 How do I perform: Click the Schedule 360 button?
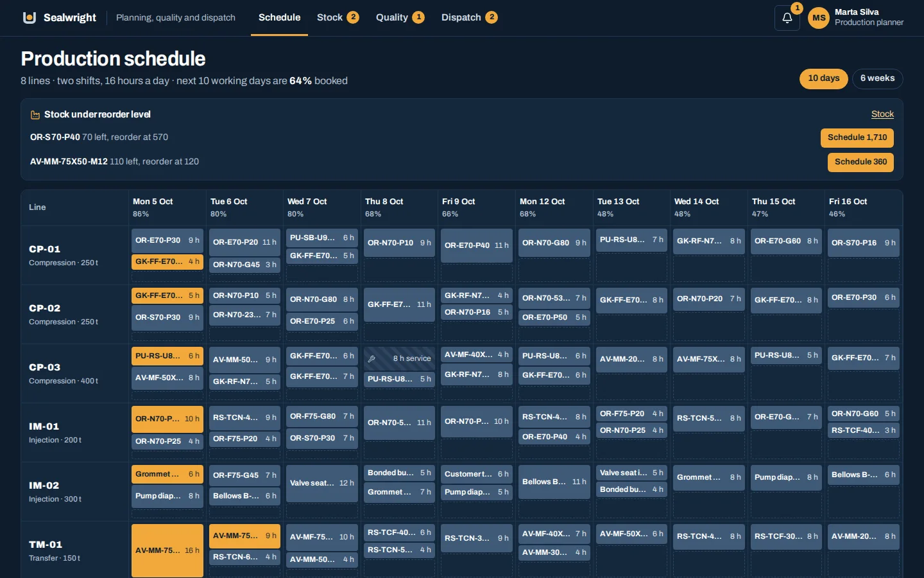[x=860, y=162]
